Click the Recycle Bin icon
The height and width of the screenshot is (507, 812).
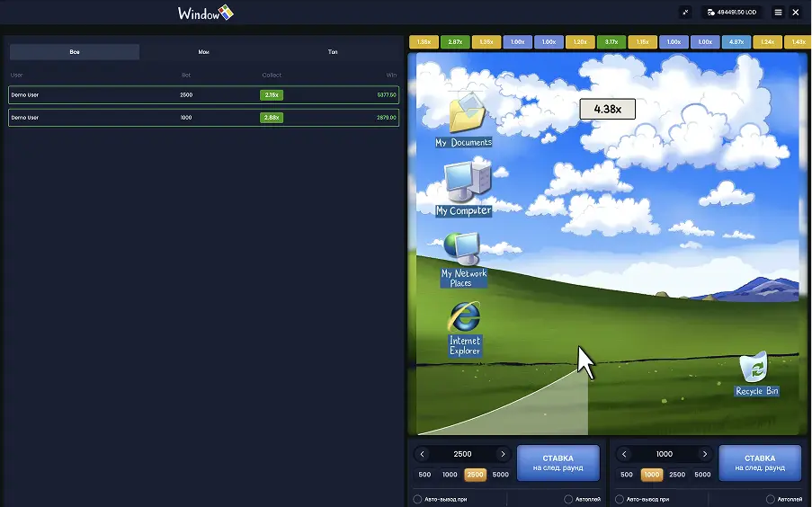pyautogui.click(x=754, y=368)
